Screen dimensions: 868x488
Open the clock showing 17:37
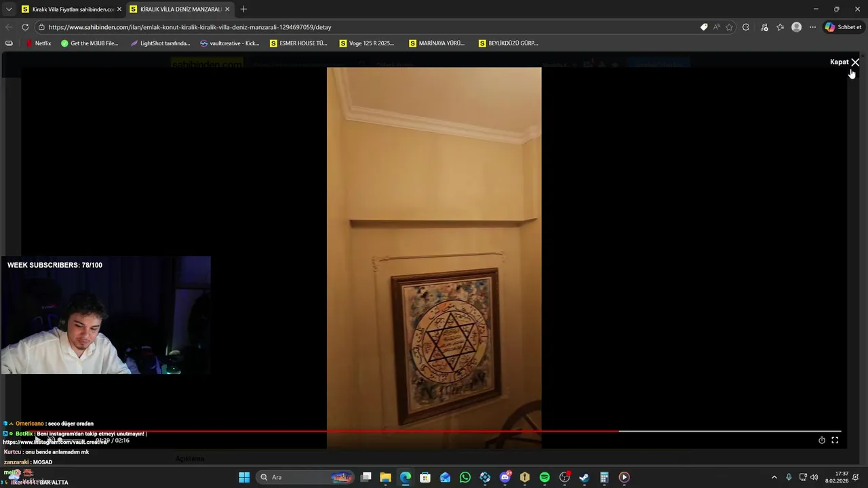837,477
